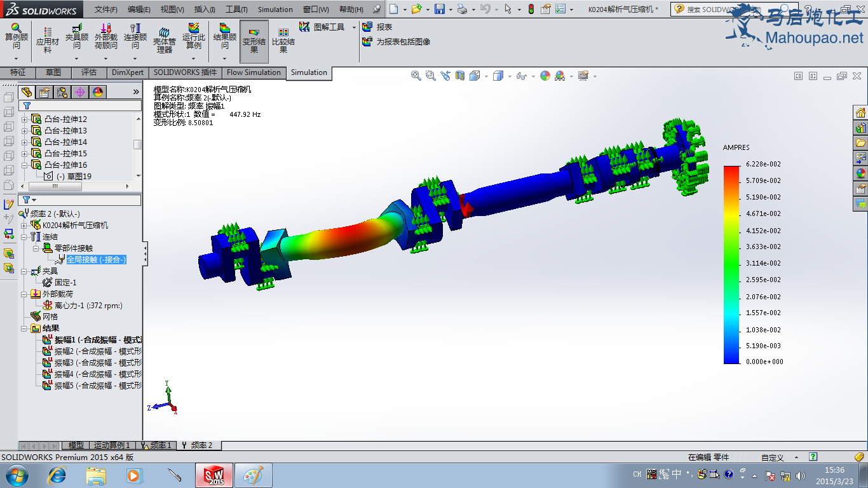
Task: Collapse the 外部载荷 external loads node
Action: pos(25,294)
